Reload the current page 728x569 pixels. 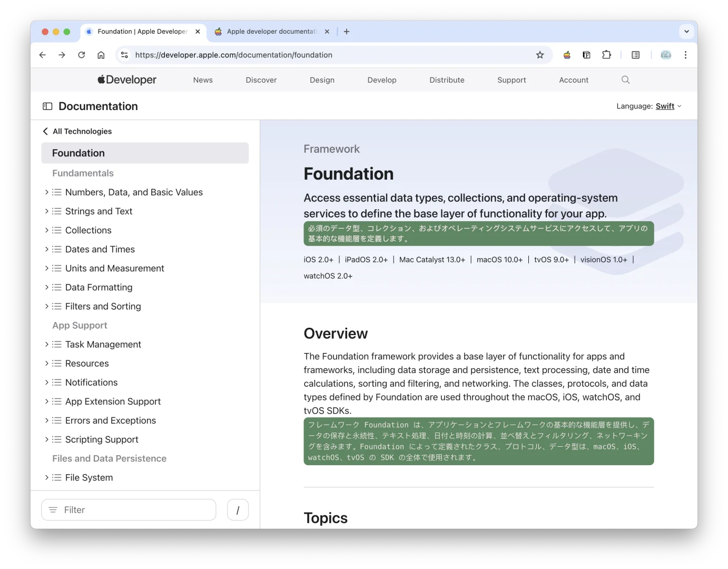82,55
